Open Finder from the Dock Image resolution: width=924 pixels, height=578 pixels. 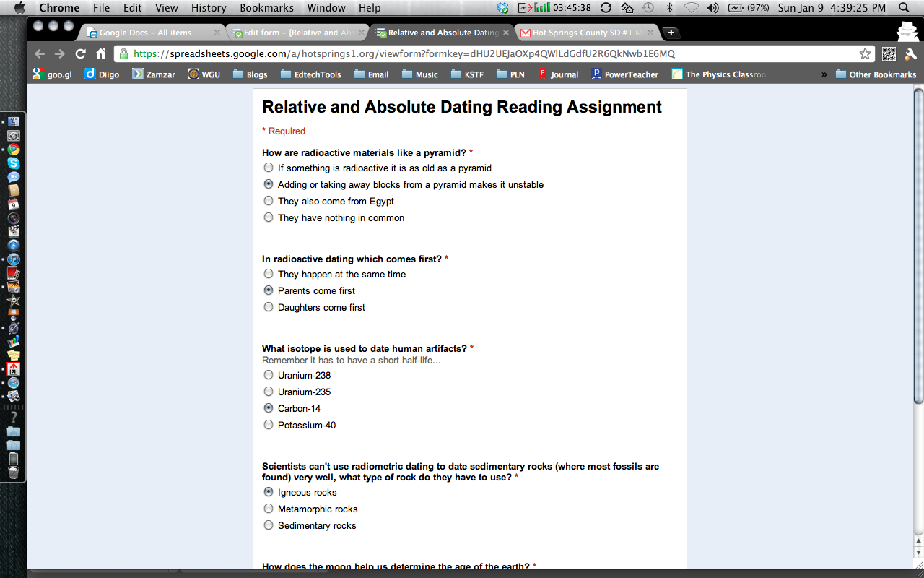[x=14, y=122]
